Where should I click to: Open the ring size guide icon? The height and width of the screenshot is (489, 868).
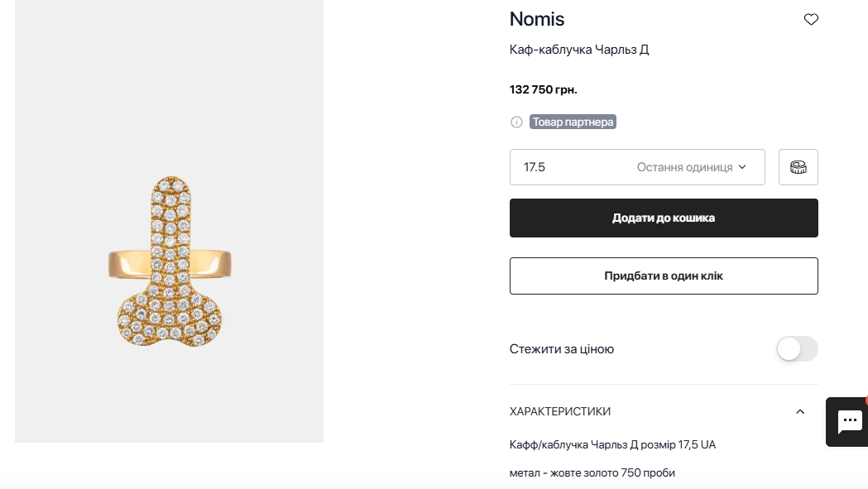[x=798, y=167]
